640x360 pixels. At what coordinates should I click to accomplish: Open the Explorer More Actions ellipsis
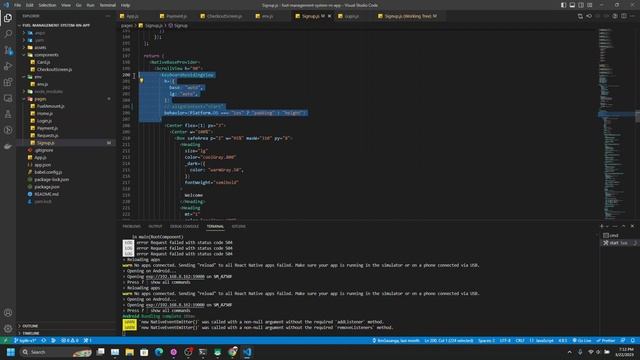108,16
